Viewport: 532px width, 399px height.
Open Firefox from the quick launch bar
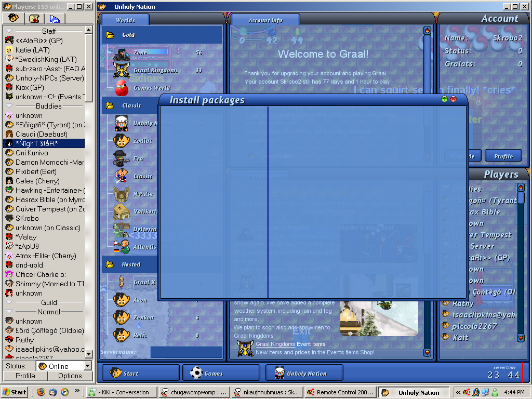tap(41, 392)
